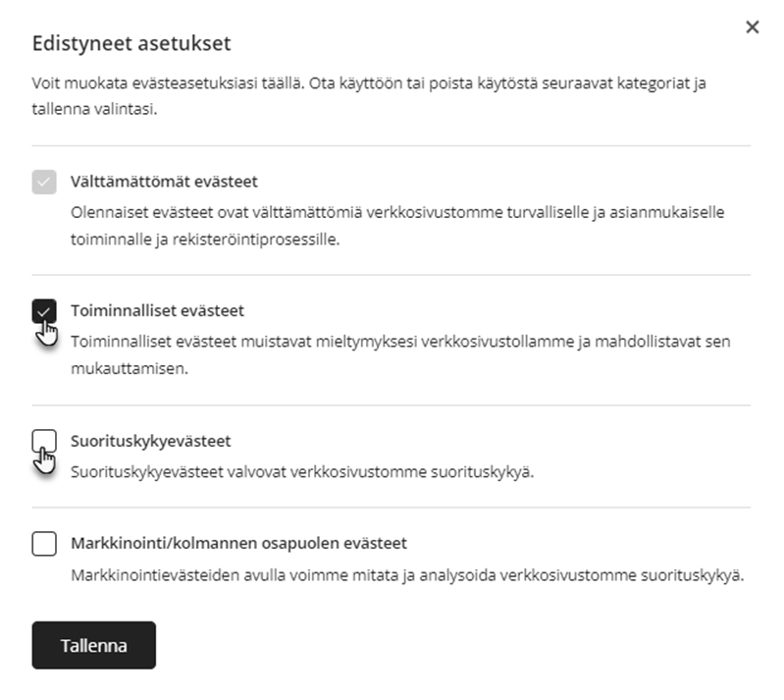Screen dimensions: 784x700
Task: Click the Välttämättömät evästeet label text
Action: point(164,182)
